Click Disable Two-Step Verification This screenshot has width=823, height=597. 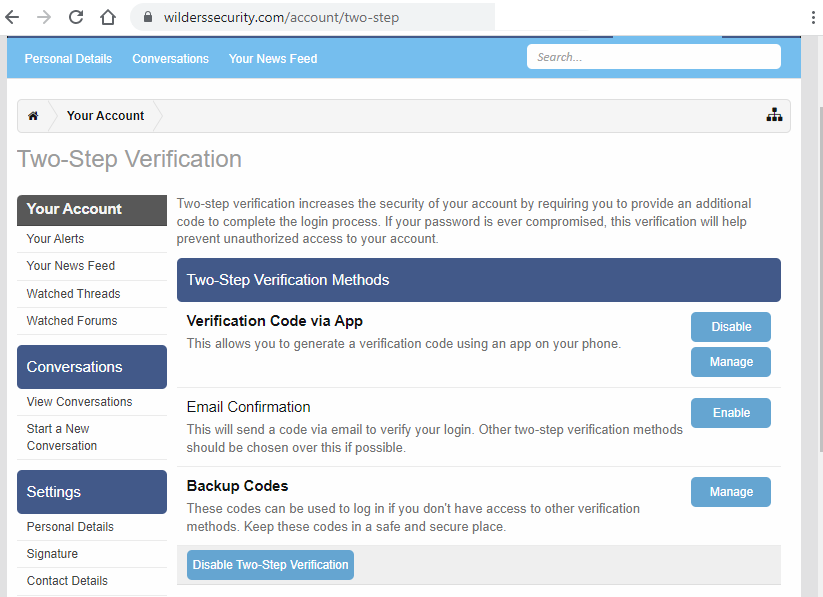[x=269, y=564]
